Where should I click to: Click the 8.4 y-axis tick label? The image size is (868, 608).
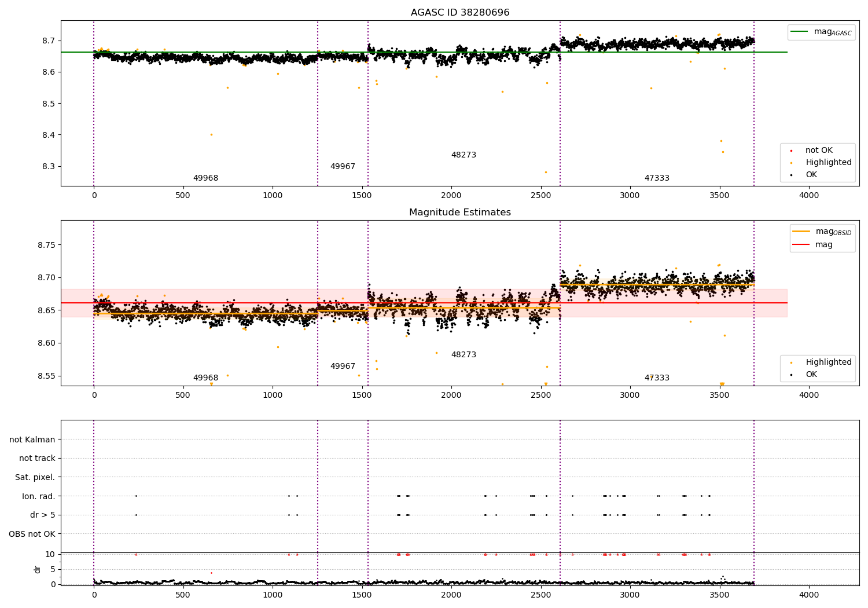point(49,135)
